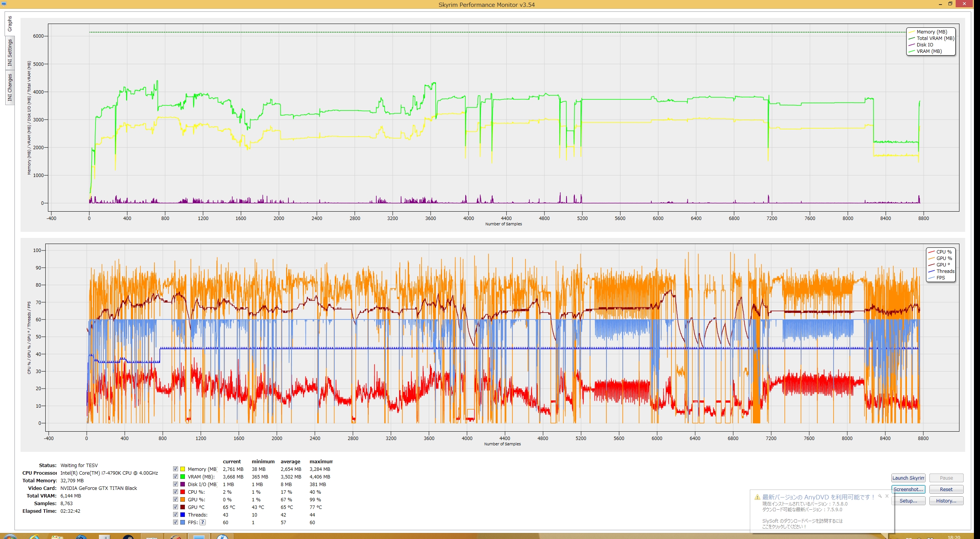Open the Setup... dialog
This screenshot has width=980, height=539.
pos(908,501)
